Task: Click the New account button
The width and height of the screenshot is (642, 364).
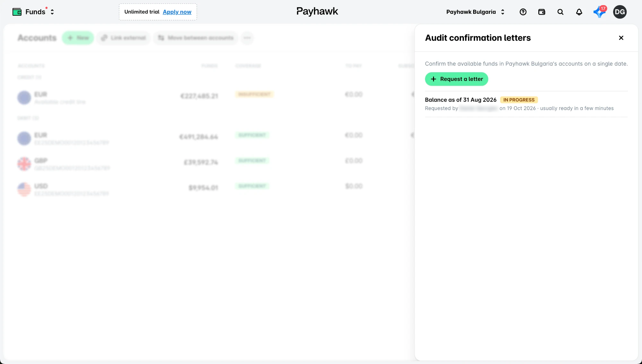Action: pyautogui.click(x=78, y=38)
